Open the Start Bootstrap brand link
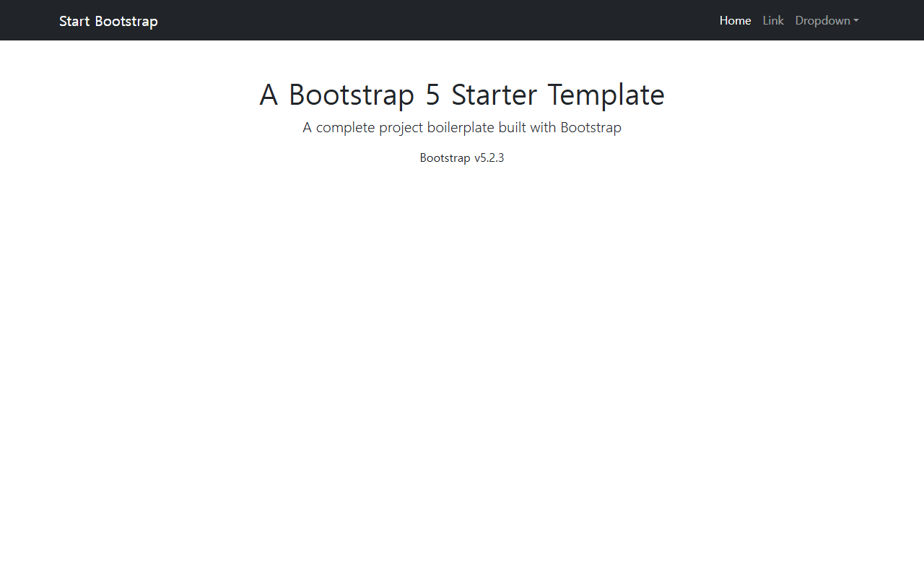The width and height of the screenshot is (924, 578). click(x=108, y=21)
